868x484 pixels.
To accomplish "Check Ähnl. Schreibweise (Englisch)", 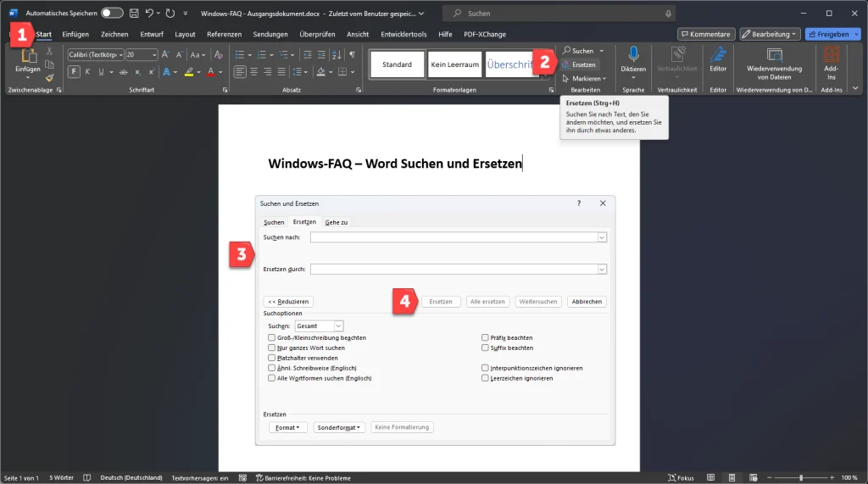I will pyautogui.click(x=271, y=368).
